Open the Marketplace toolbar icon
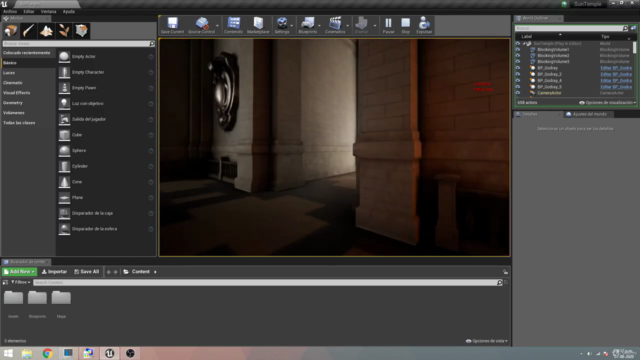Screen dimensions: 640x360 (258, 25)
